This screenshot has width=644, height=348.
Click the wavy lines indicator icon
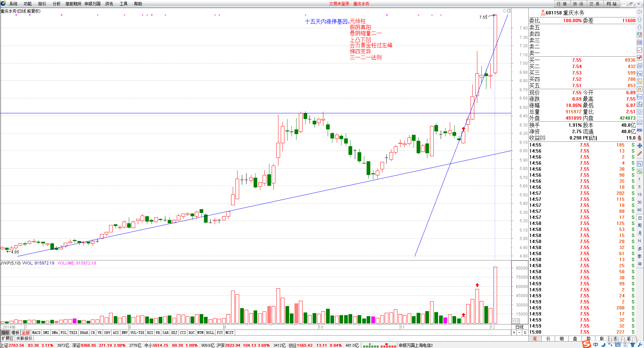(x=640, y=122)
